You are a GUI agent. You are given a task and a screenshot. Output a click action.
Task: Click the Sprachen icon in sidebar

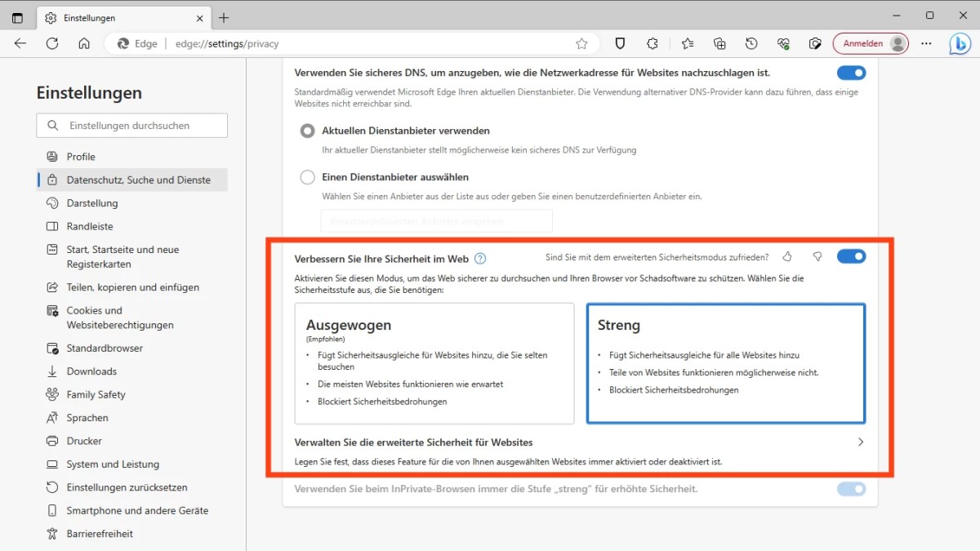point(52,418)
